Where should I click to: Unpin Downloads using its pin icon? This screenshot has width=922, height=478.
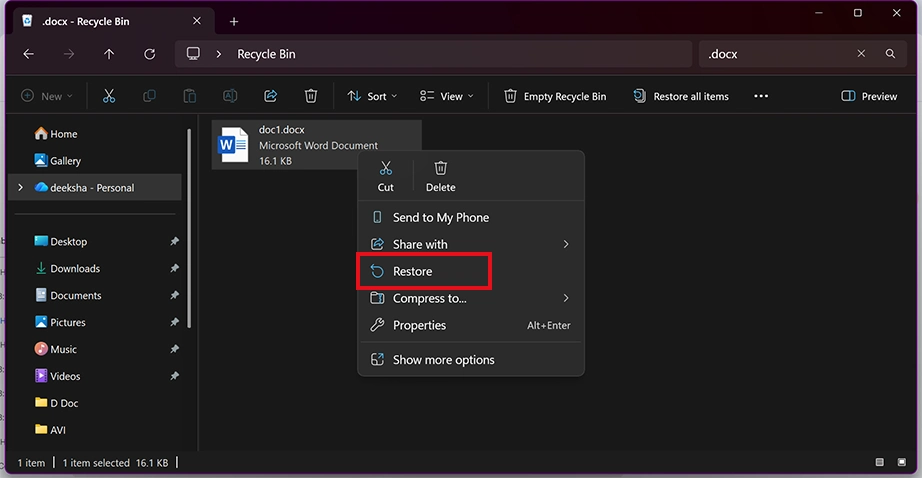click(x=175, y=269)
